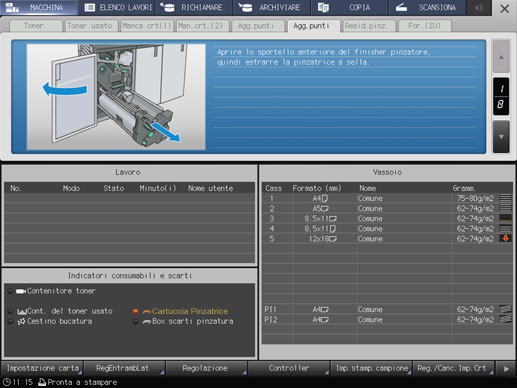Image resolution: width=517 pixels, height=388 pixels.
Task: Show more bottom buttons with right arrow
Action: (506, 369)
